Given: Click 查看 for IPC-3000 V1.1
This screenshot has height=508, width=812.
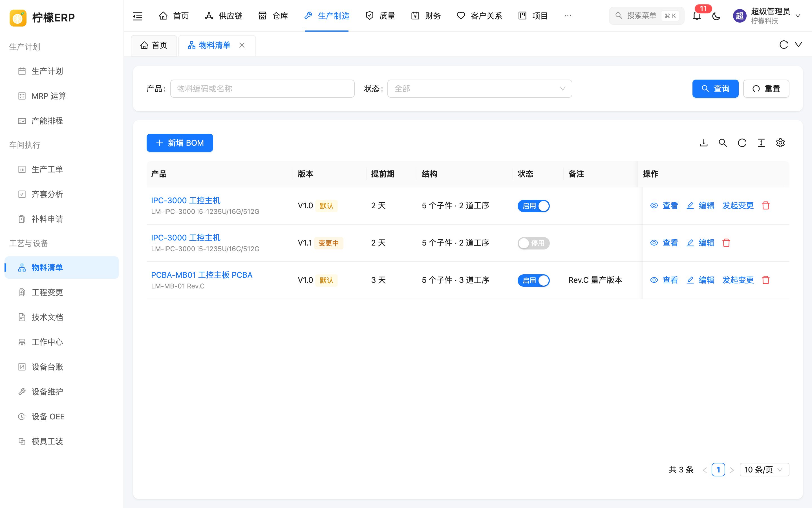Looking at the screenshot, I should tap(664, 243).
